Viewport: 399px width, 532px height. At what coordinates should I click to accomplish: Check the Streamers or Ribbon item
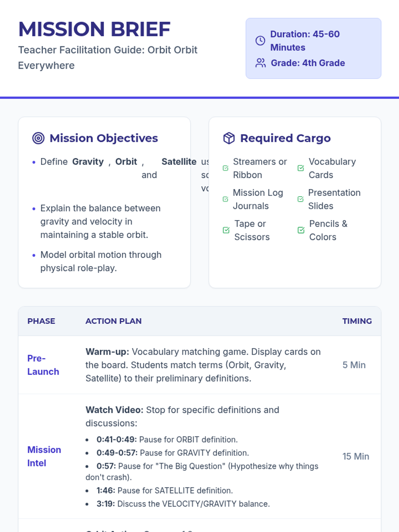226,168
